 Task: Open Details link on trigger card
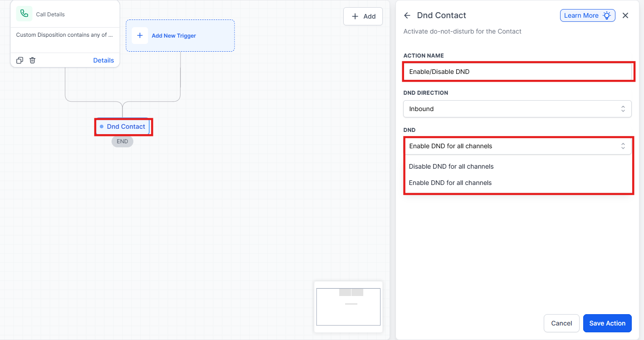click(103, 60)
